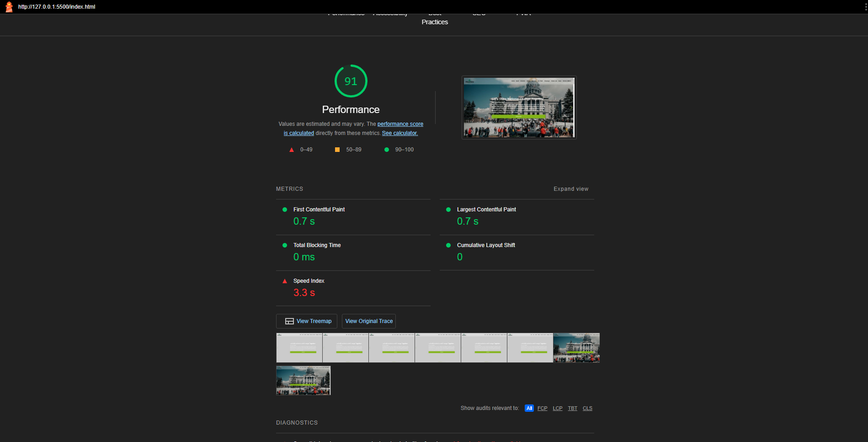The image size is (868, 442).
Task: Filter audits by FCP
Action: (x=542, y=408)
